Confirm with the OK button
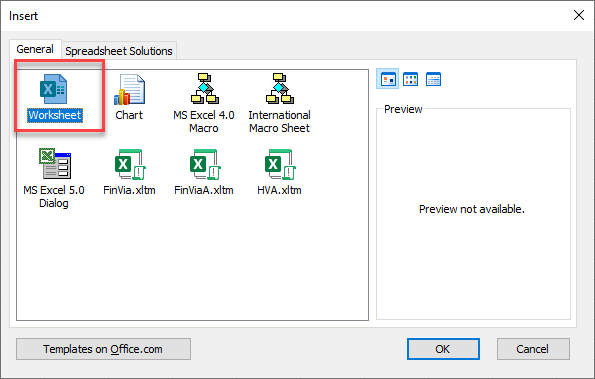 coord(443,349)
